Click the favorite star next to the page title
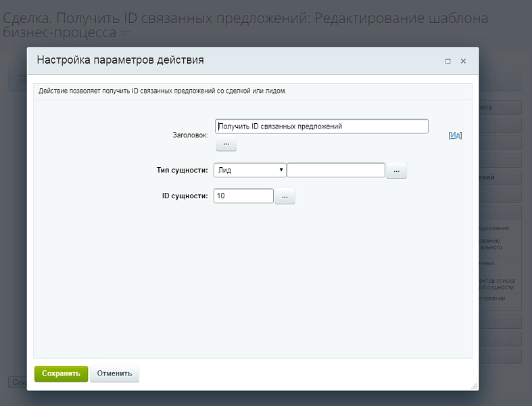Image resolution: width=532 pixels, height=406 pixels. [x=126, y=33]
